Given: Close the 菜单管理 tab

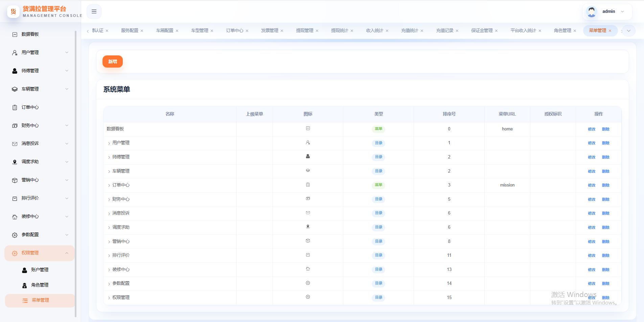Looking at the screenshot, I should click(x=610, y=31).
